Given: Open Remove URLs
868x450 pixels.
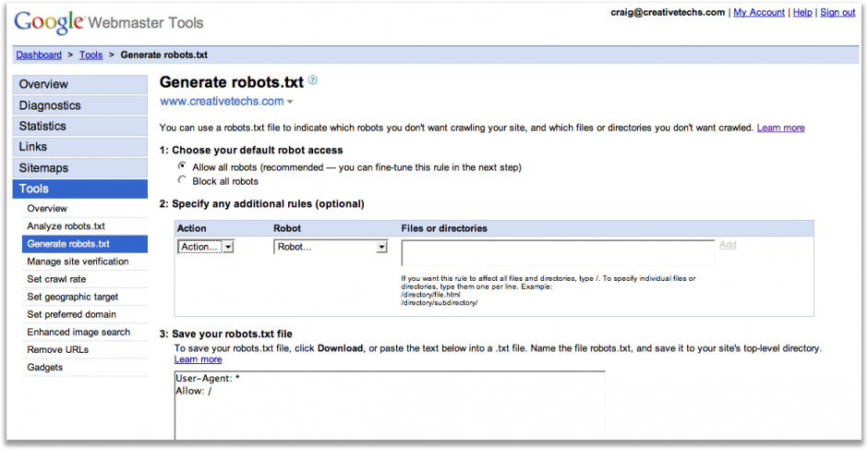Looking at the screenshot, I should tap(57, 349).
